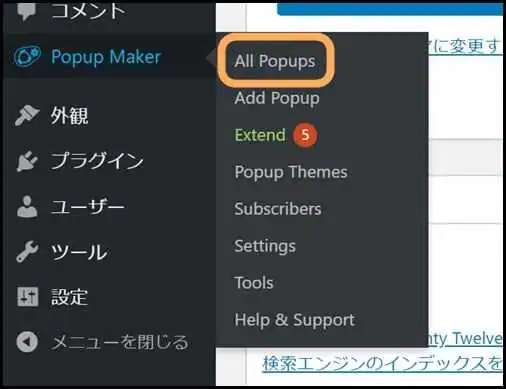Click the wrench icon beside ツール
Viewport: 506px width, 389px height.
pyautogui.click(x=27, y=252)
